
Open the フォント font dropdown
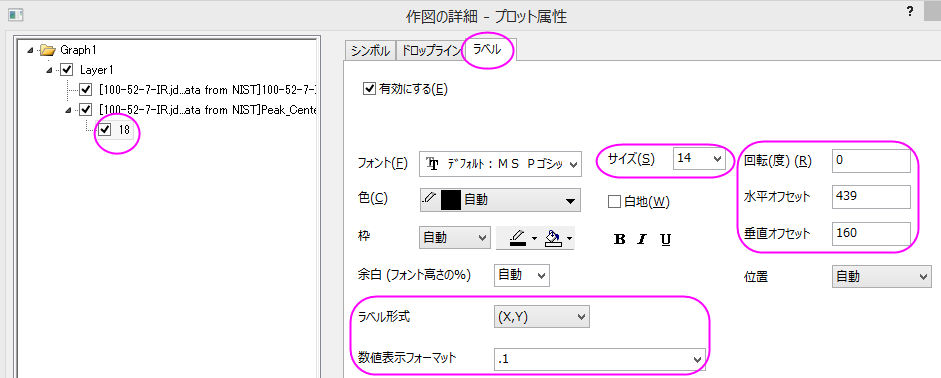click(501, 164)
